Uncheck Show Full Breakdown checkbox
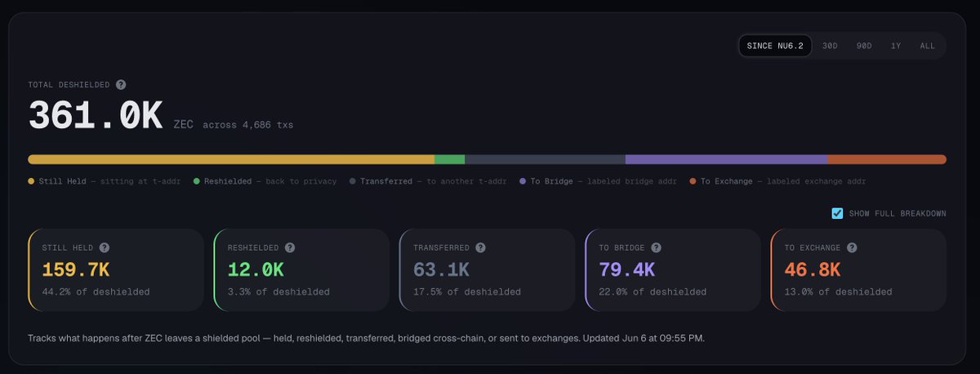 point(837,213)
